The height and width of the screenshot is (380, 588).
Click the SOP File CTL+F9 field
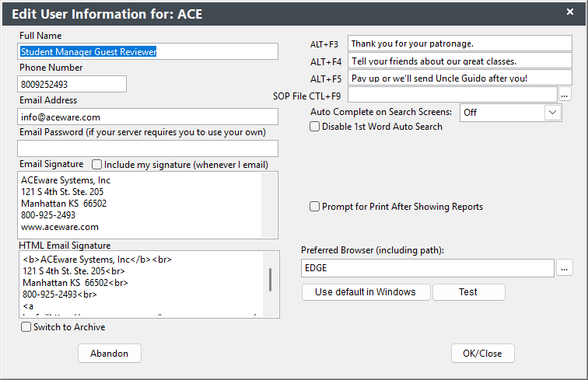[452, 95]
